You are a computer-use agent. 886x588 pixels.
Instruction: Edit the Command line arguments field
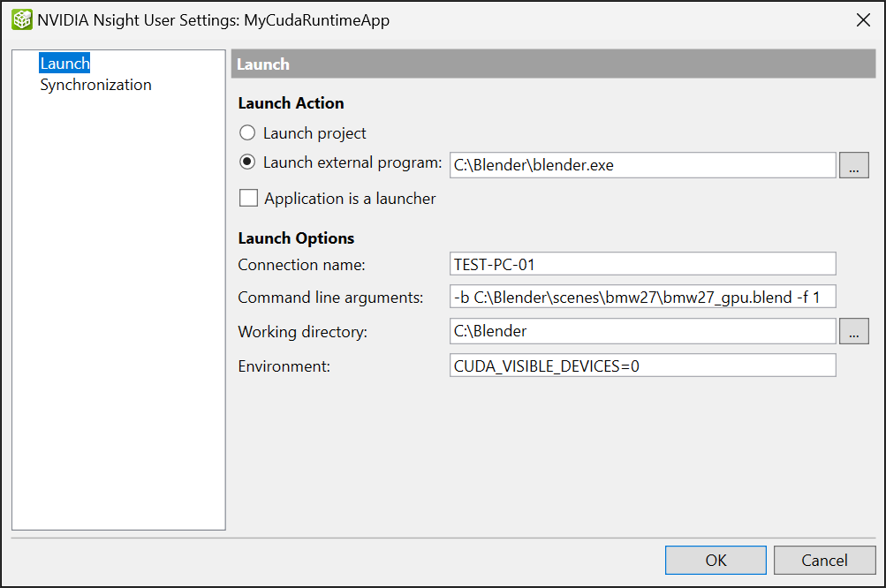[x=642, y=298]
